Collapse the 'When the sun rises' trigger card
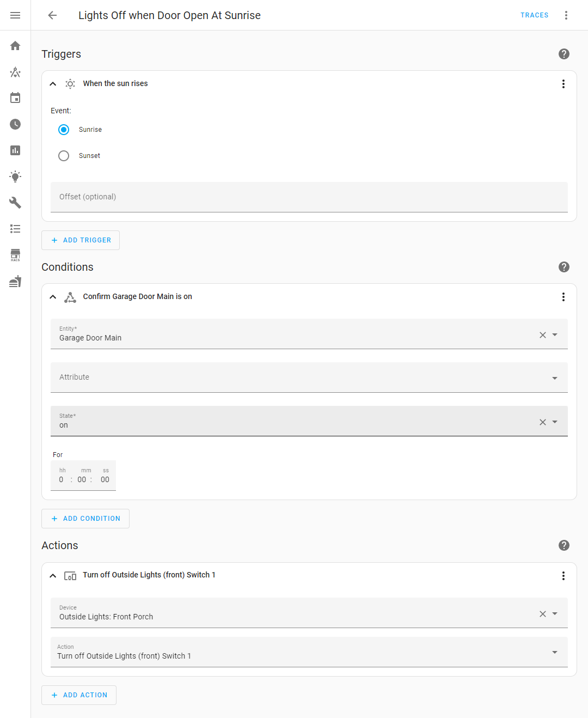 (x=53, y=83)
